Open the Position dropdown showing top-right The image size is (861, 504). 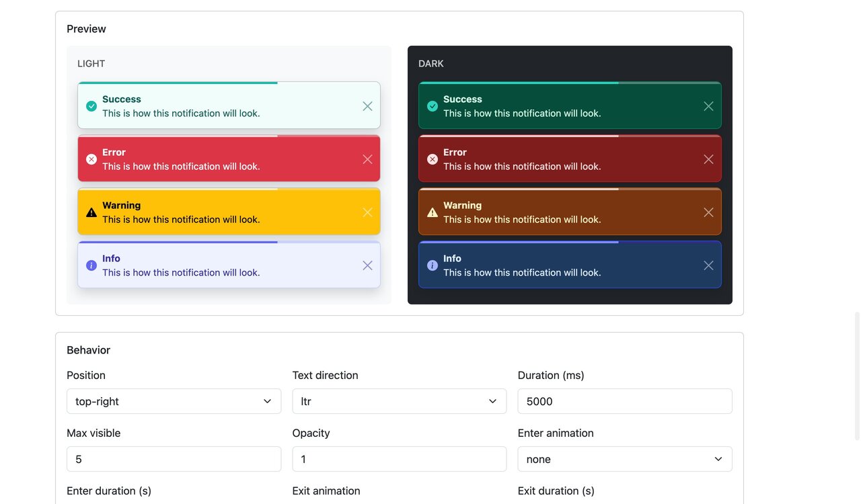pos(174,401)
